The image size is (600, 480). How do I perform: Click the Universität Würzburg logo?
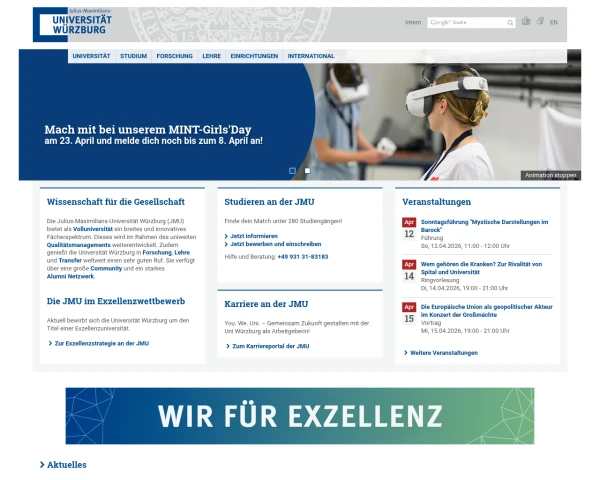(x=73, y=24)
